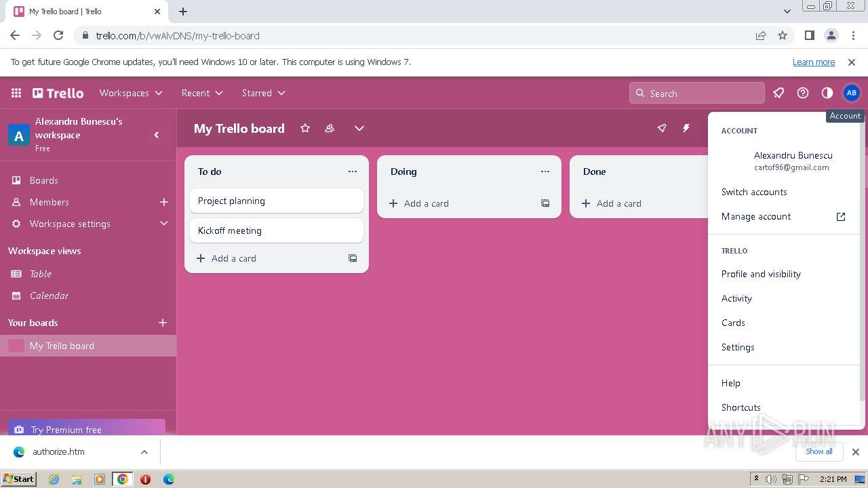
Task: Add a card to Doing list
Action: (x=458, y=203)
